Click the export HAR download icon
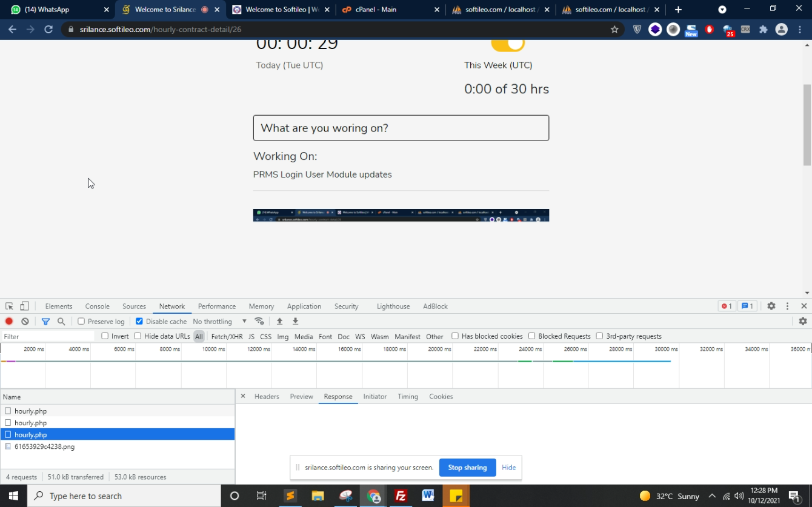Viewport: 812px width, 507px height. (x=296, y=322)
